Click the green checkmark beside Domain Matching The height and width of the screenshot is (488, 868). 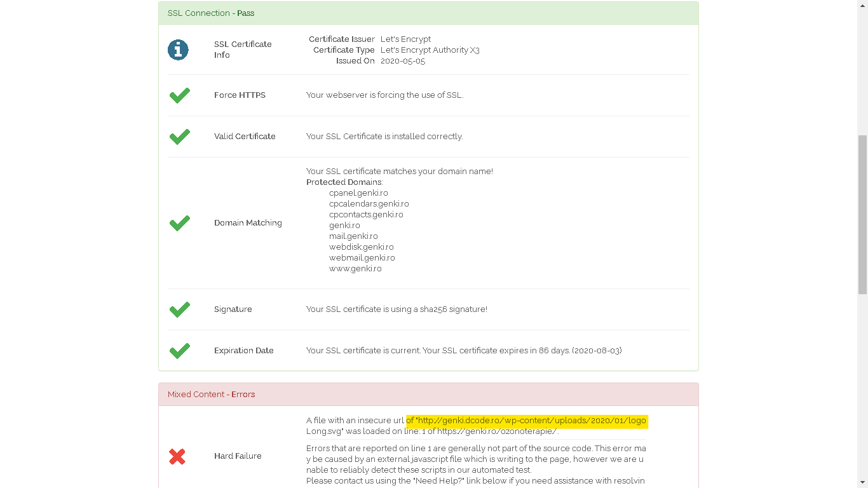pos(180,223)
